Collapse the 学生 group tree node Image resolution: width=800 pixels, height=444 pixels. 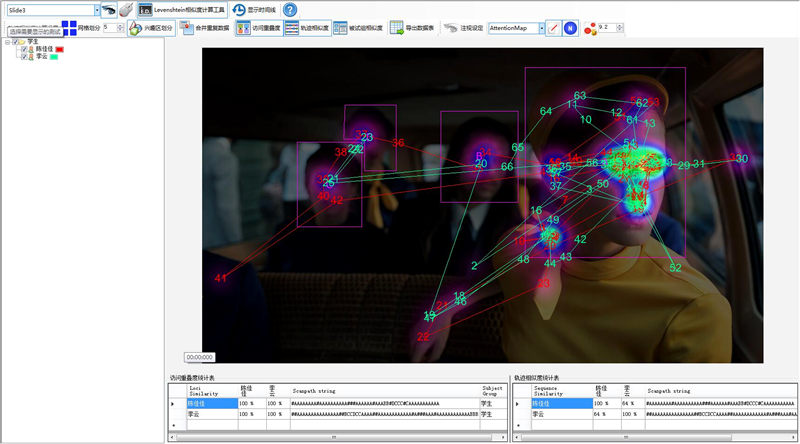(x=8, y=42)
